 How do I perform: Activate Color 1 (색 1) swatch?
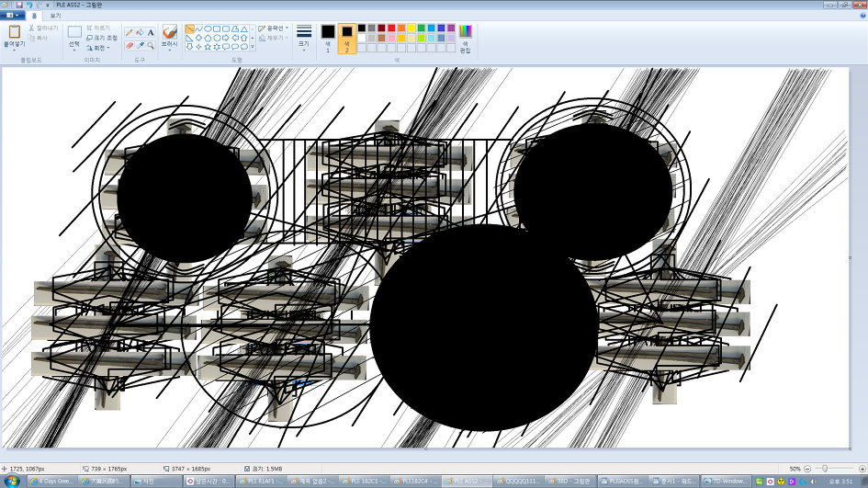(328, 36)
